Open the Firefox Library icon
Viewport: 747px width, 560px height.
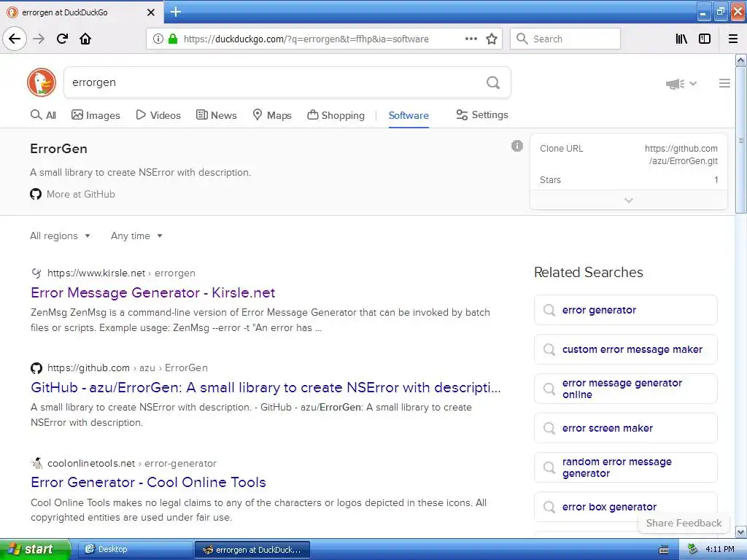(681, 39)
